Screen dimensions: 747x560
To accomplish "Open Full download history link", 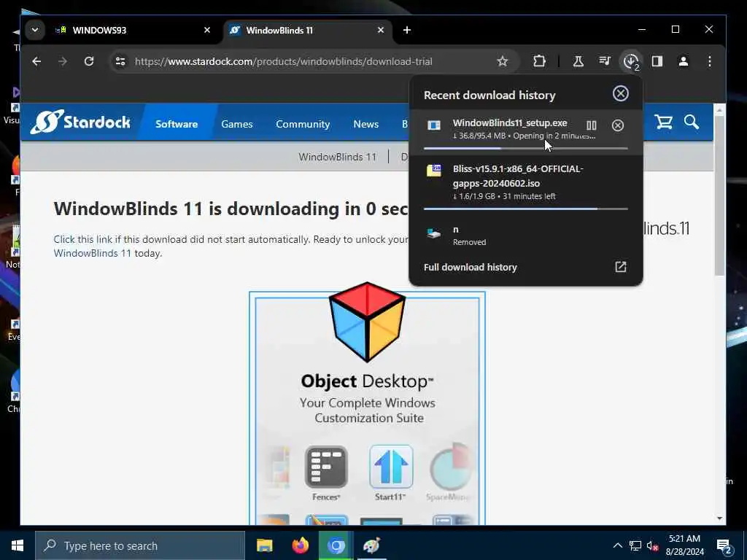I will click(x=471, y=267).
